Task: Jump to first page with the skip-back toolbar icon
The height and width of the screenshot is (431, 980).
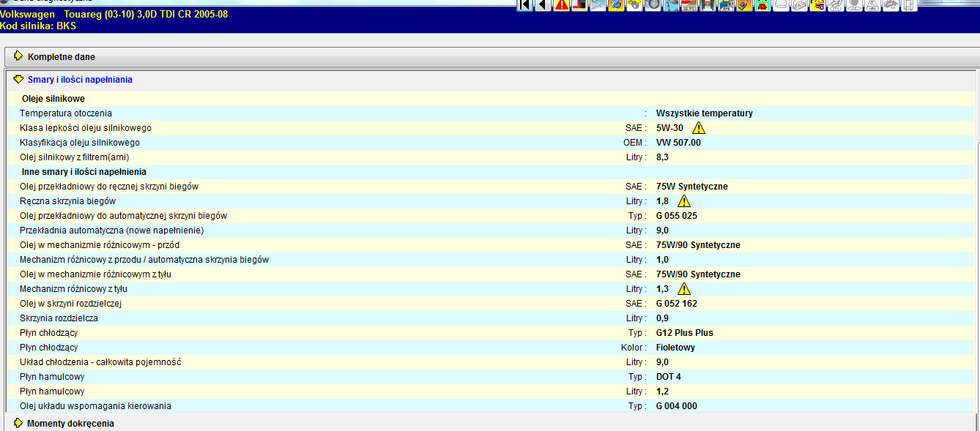Action: pyautogui.click(x=525, y=6)
